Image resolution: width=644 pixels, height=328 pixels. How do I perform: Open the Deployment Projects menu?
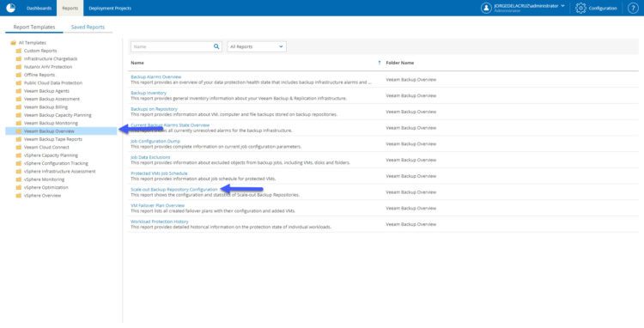click(110, 9)
